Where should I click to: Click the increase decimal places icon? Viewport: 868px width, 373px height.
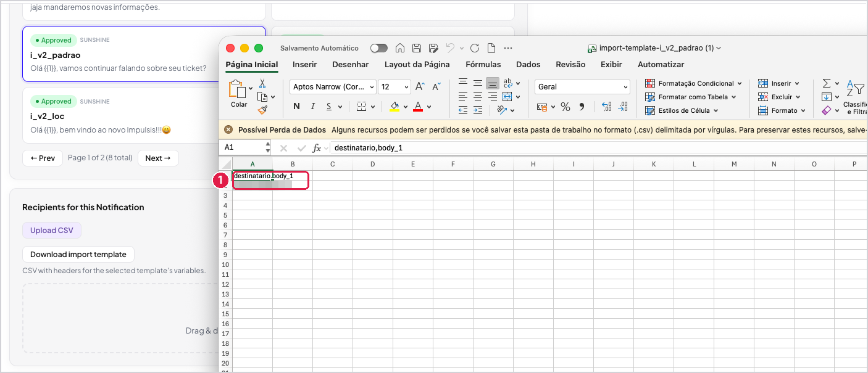pos(606,107)
